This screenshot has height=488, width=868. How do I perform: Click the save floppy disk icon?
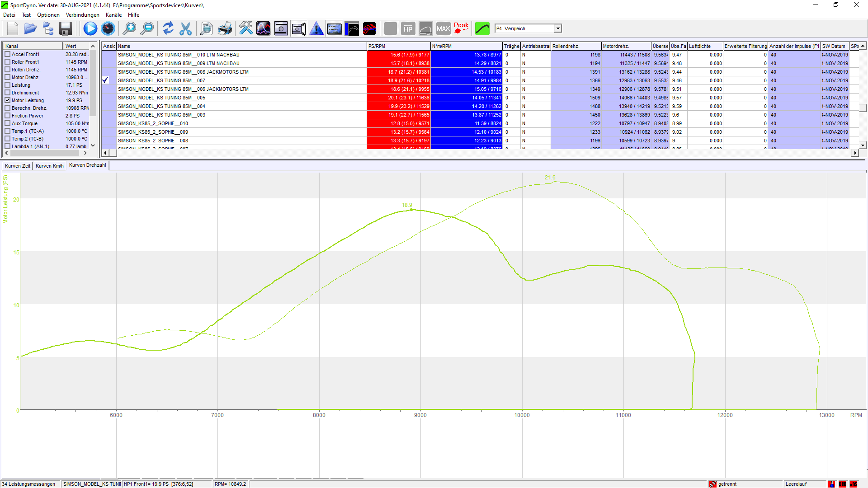[x=66, y=28]
